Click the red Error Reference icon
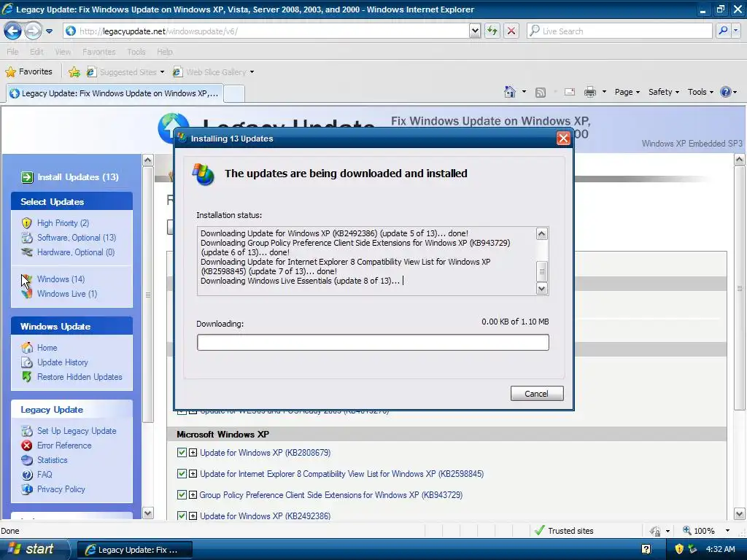This screenshot has width=747, height=560. click(27, 446)
